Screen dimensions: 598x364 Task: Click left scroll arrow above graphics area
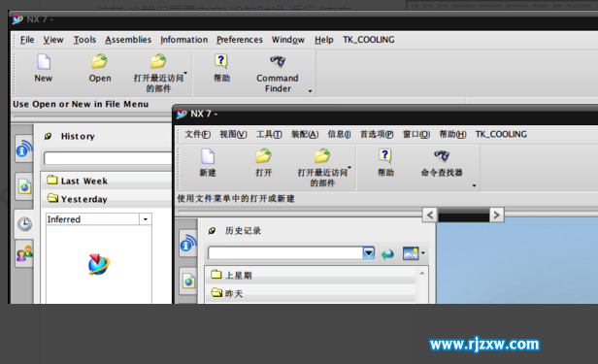tap(430, 215)
